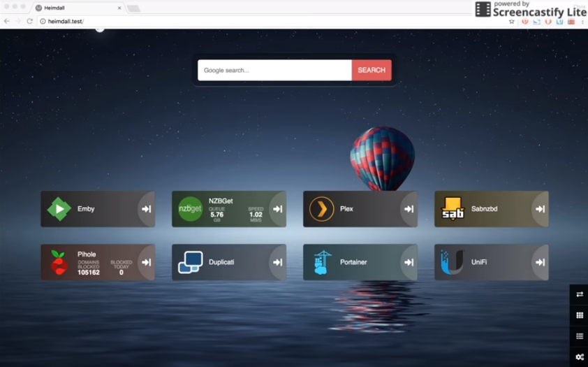Click the Plex tile arrow button

click(x=409, y=209)
